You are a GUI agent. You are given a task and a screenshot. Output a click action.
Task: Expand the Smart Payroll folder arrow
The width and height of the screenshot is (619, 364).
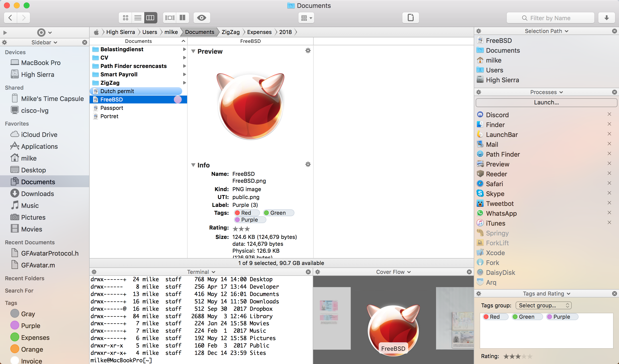184,74
